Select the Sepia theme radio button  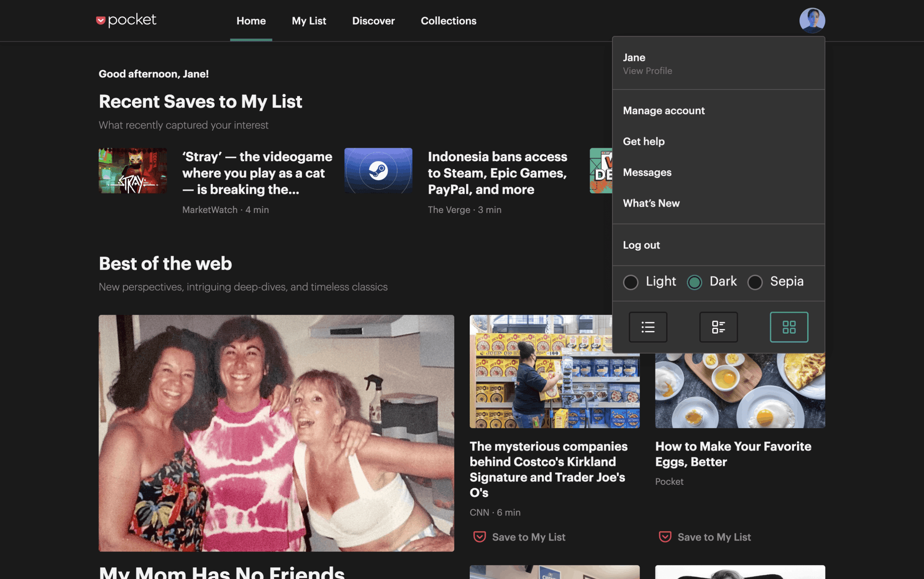tap(755, 282)
